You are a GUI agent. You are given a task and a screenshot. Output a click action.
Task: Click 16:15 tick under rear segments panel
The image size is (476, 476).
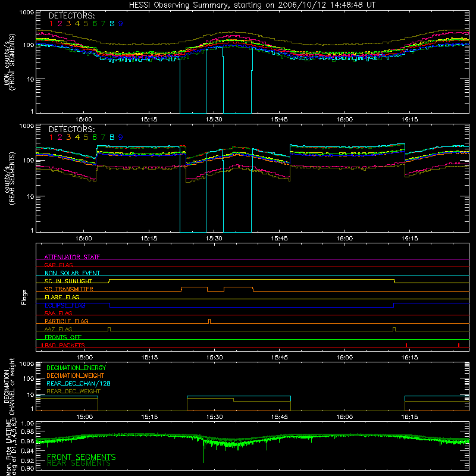click(x=409, y=239)
